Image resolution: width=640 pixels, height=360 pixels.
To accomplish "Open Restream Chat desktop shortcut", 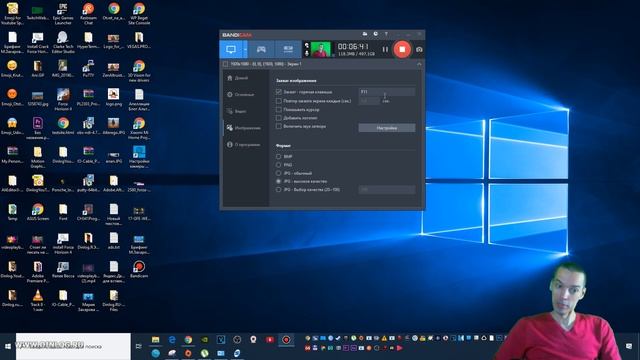I will tap(88, 13).
